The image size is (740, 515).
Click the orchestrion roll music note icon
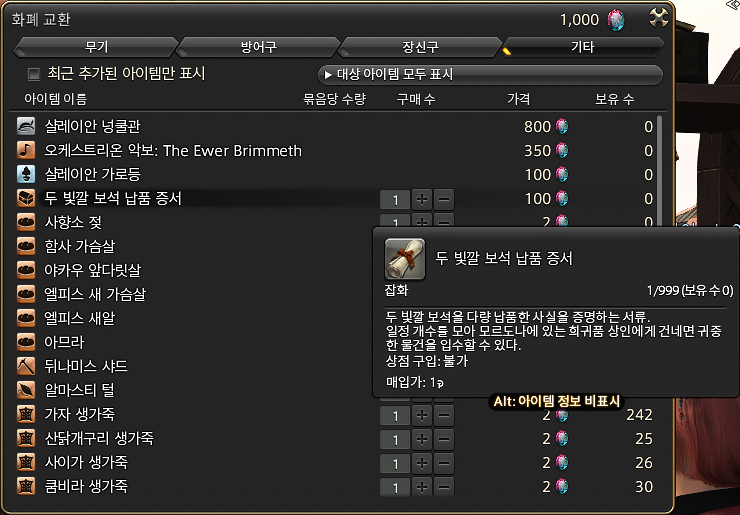[26, 150]
